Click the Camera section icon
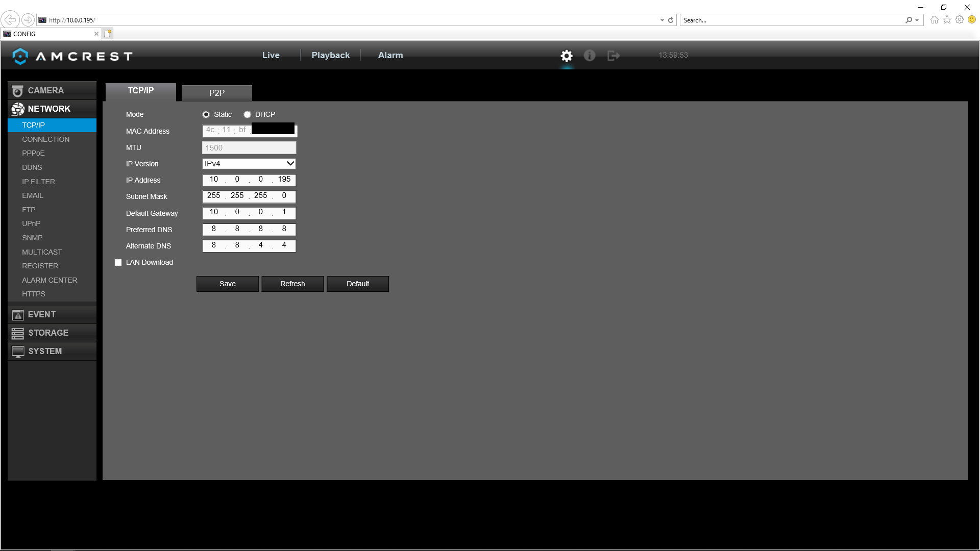 (18, 91)
